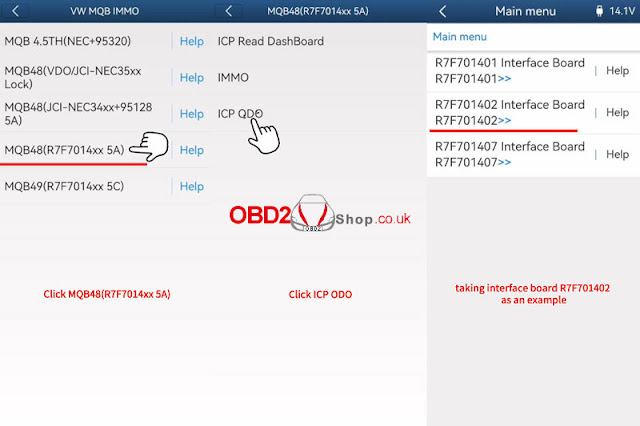Open Help for R7F701401 Interface Board
This screenshot has width=640, height=426.
pyautogui.click(x=617, y=71)
